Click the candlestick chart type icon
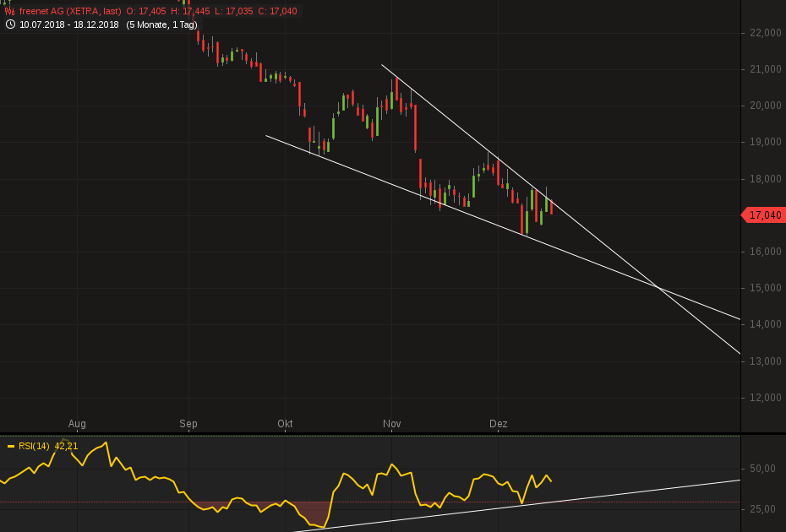The image size is (786, 532). tap(9, 11)
